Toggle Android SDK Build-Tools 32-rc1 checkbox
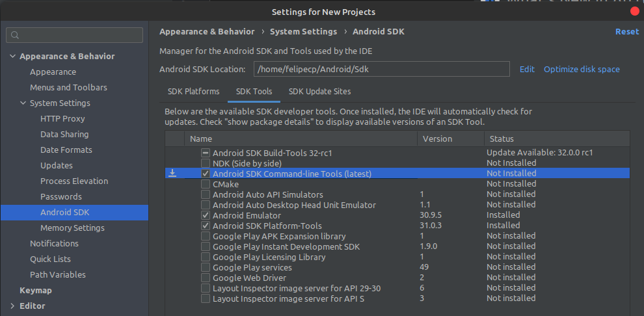 206,153
